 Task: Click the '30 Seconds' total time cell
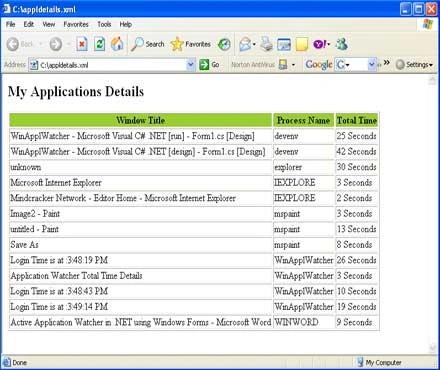click(x=357, y=167)
